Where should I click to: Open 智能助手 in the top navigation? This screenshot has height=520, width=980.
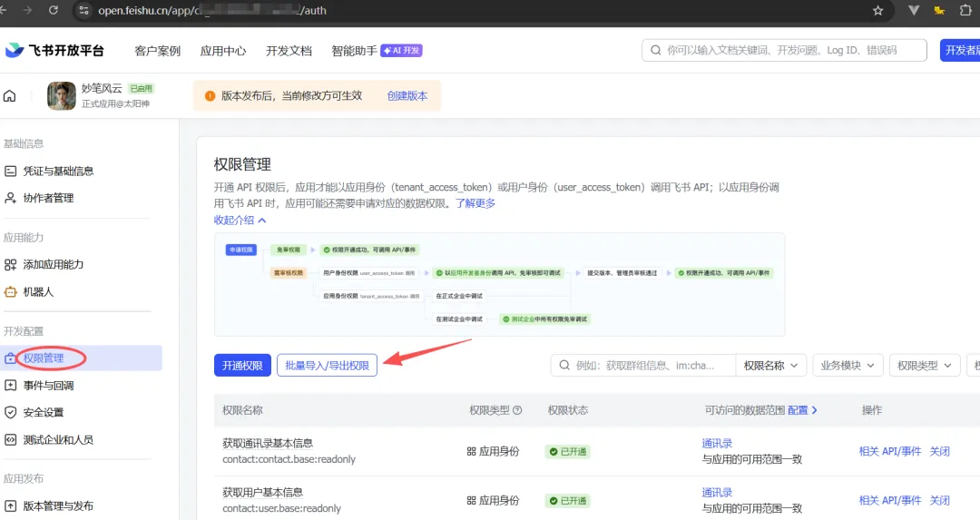[355, 51]
